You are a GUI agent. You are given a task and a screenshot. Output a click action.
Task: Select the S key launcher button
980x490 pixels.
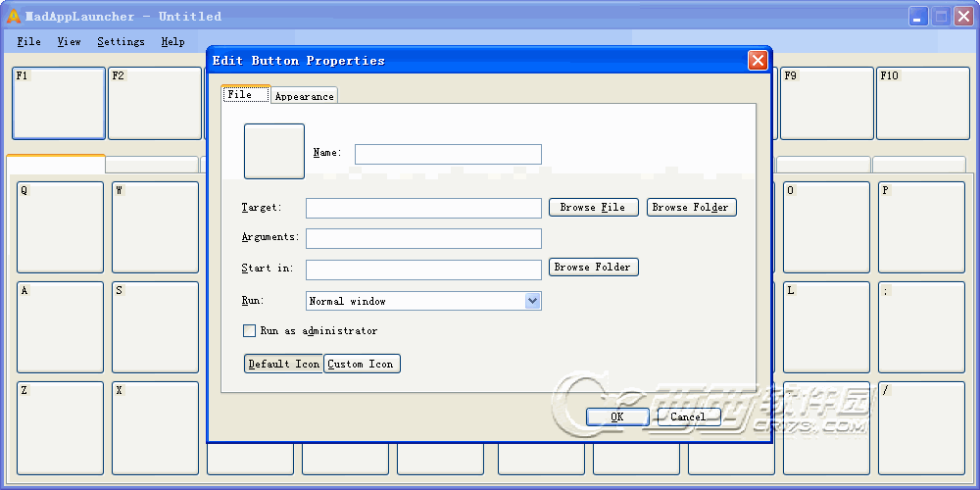pos(155,327)
